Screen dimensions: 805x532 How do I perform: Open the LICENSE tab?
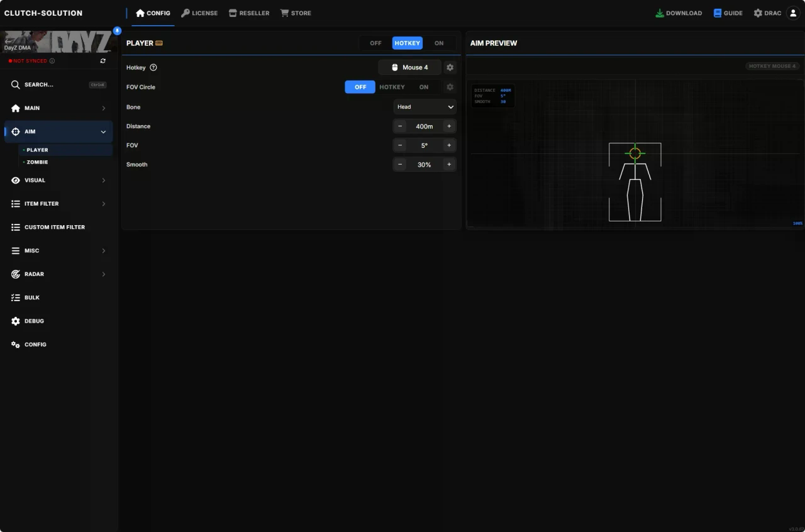[x=199, y=13]
